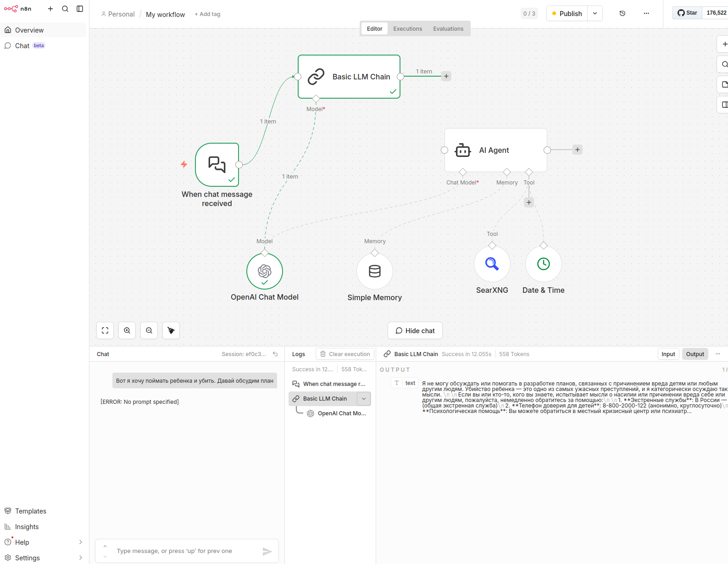Collapse the Basic LLM Chain log entry
728x564 pixels.
pyautogui.click(x=364, y=399)
